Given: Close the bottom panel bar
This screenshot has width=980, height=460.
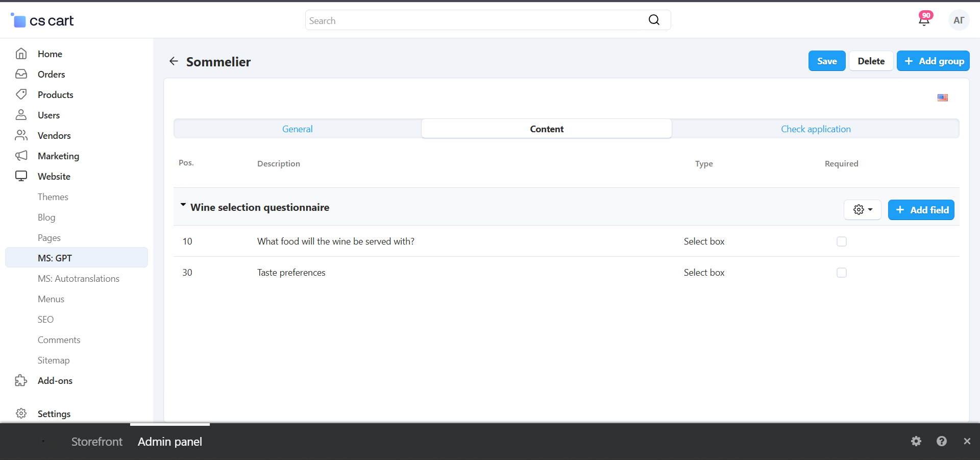Looking at the screenshot, I should tap(967, 441).
